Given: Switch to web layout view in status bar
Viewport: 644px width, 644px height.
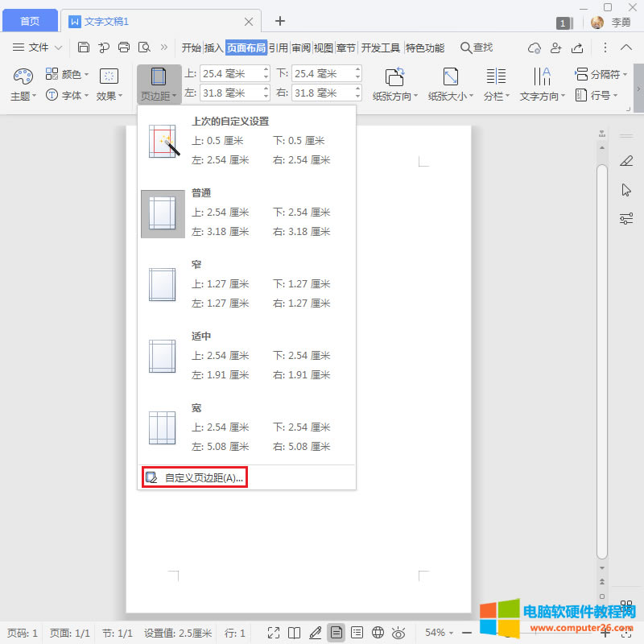Looking at the screenshot, I should click(x=378, y=633).
